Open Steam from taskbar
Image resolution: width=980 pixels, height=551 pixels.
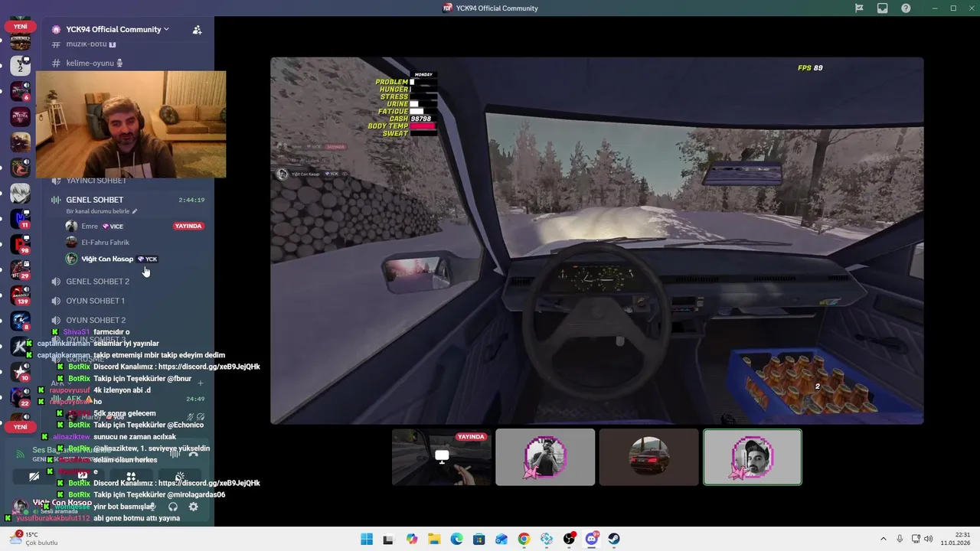point(614,539)
